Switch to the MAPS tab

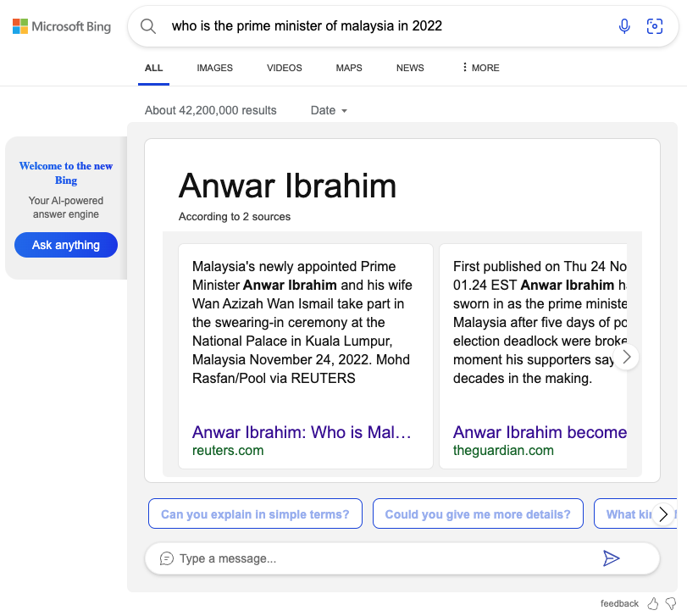[349, 68]
